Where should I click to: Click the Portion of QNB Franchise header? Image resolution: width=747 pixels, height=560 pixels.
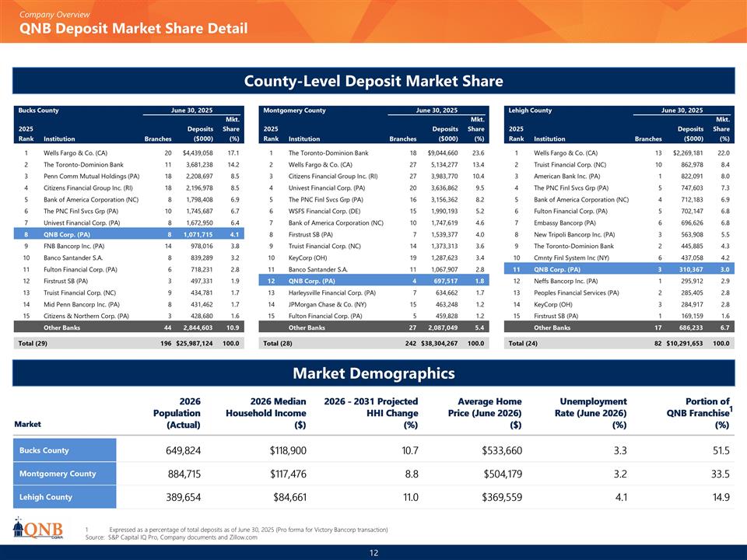(700, 413)
